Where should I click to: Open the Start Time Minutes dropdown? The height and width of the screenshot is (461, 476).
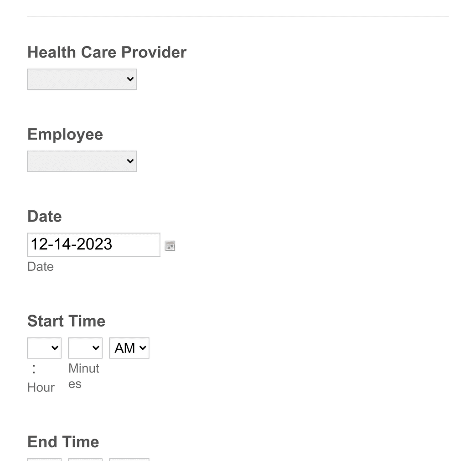(85, 347)
